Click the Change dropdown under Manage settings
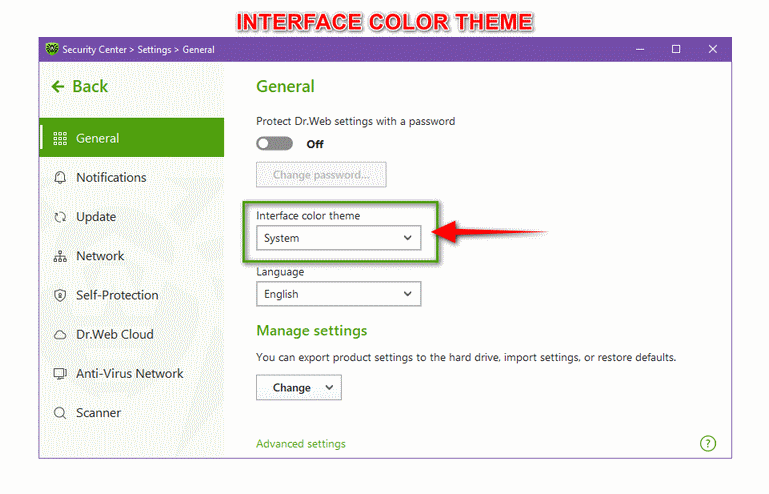 click(299, 388)
